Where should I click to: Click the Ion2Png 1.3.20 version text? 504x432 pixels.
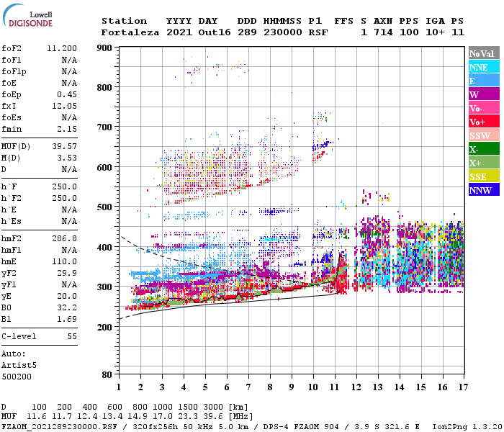[x=467, y=427]
